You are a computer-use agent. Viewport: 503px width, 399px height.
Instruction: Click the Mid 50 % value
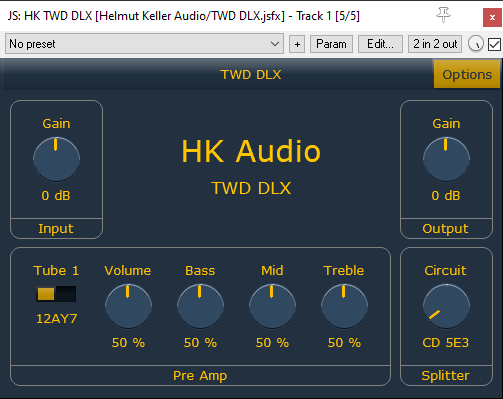point(272,343)
